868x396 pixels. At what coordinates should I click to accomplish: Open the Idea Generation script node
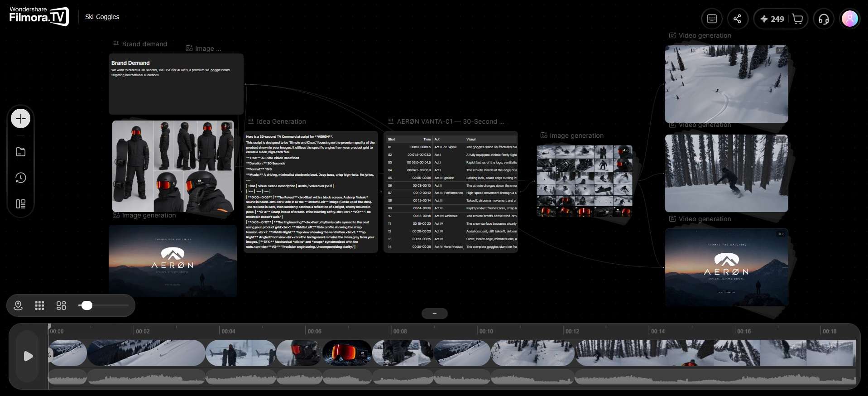pos(311,192)
